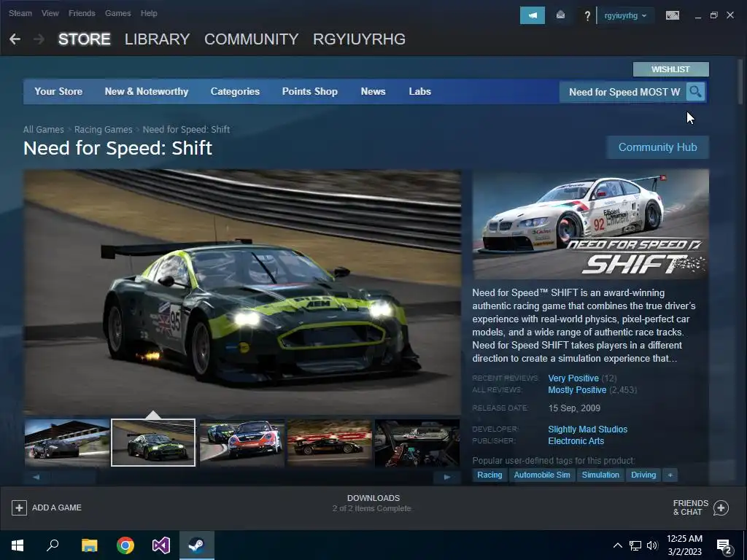Open Steam Labs
The image size is (747, 560).
point(419,91)
